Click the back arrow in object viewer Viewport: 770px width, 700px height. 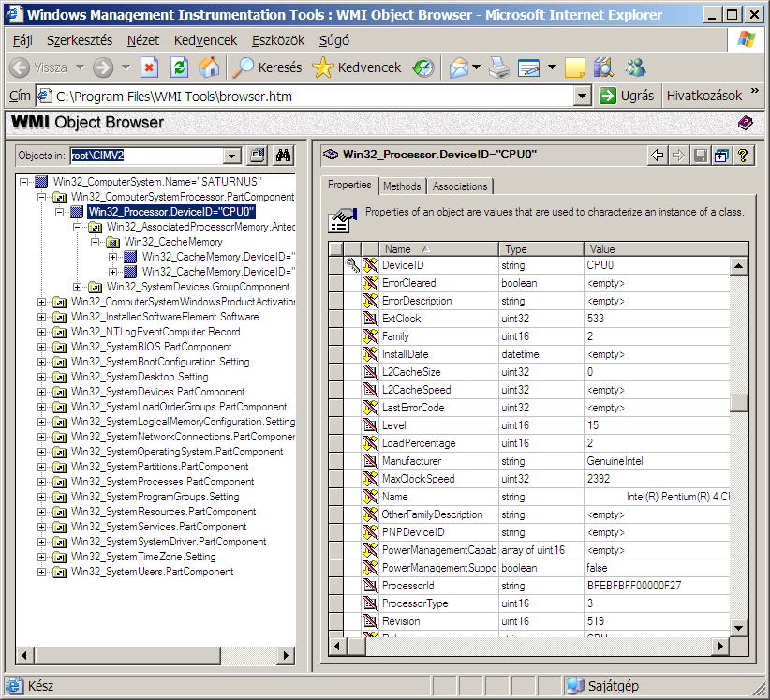[x=659, y=156]
